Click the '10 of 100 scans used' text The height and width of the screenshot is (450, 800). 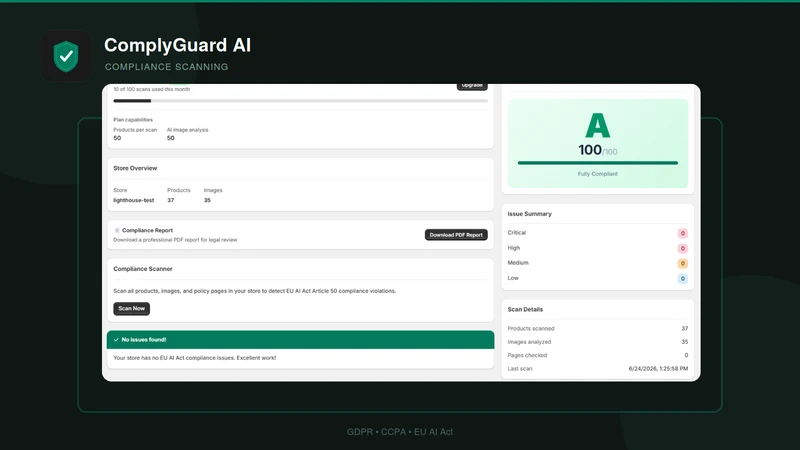click(152, 89)
